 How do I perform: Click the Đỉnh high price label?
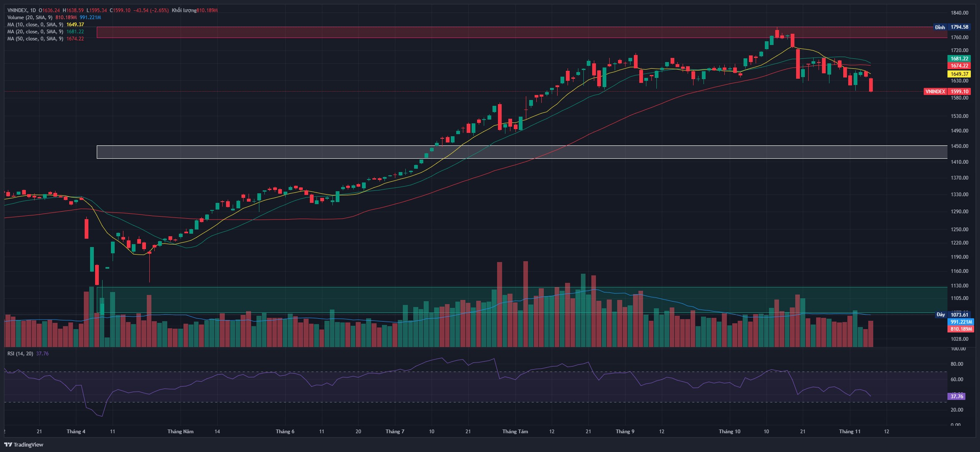pos(940,27)
